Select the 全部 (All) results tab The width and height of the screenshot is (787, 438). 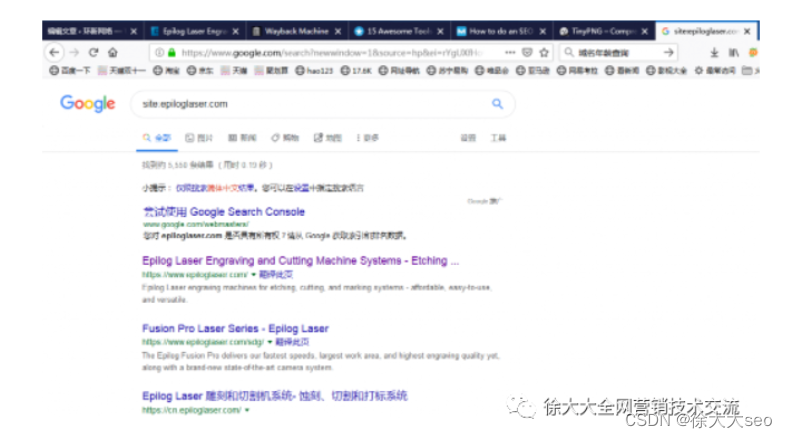click(x=157, y=138)
